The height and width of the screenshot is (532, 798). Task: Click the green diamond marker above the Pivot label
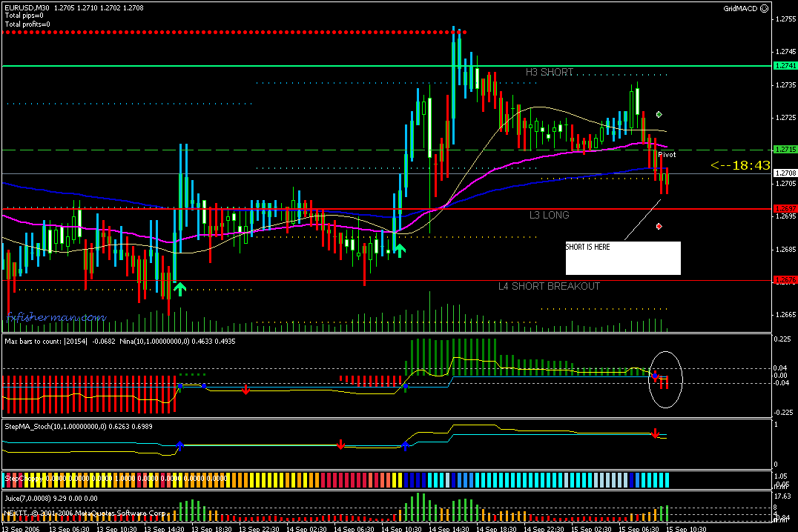tap(659, 114)
